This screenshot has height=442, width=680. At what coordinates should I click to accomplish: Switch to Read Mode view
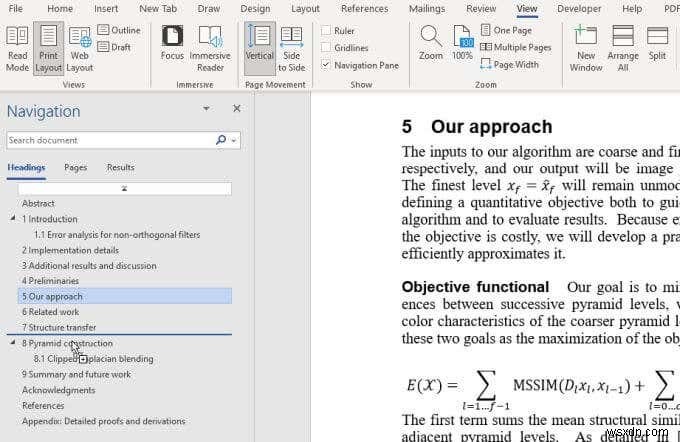pos(17,48)
